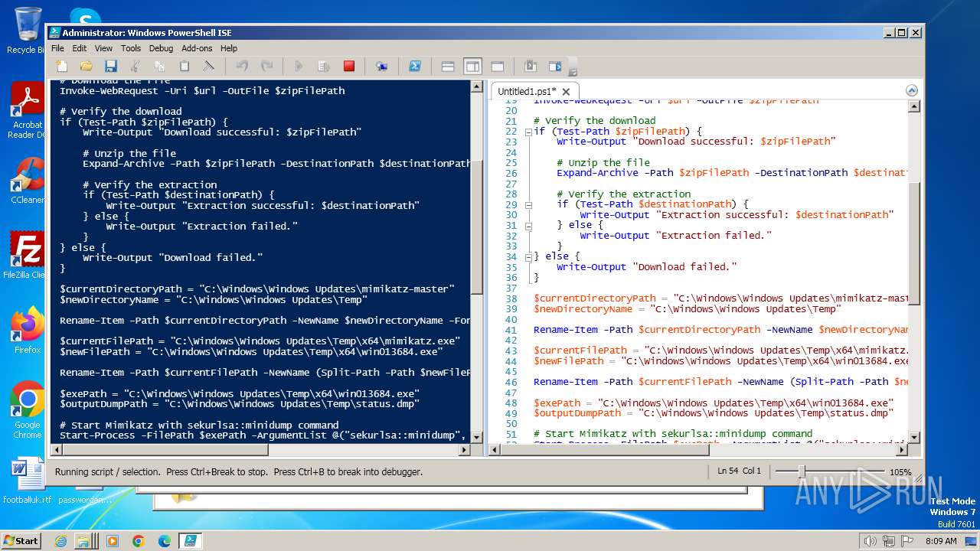Screen dimensions: 980x551
Task: Click script pane scroll-up arrow
Action: click(914, 106)
